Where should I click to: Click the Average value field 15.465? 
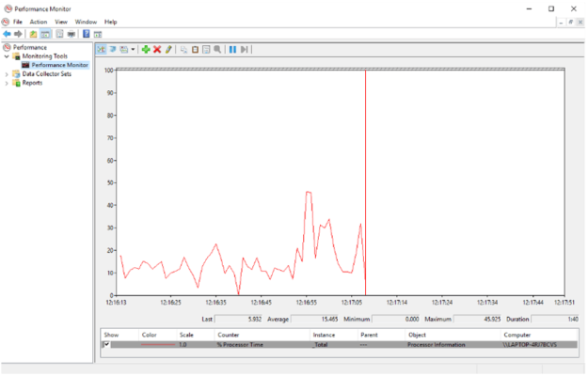pos(315,319)
